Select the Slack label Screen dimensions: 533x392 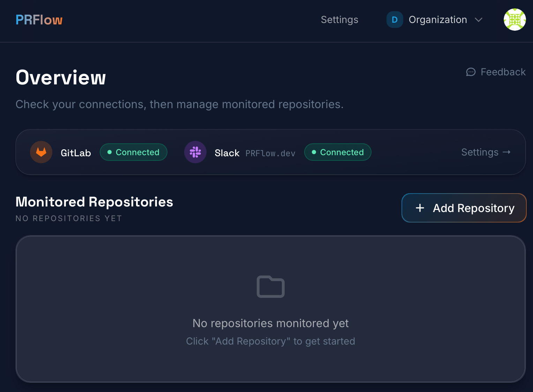227,153
